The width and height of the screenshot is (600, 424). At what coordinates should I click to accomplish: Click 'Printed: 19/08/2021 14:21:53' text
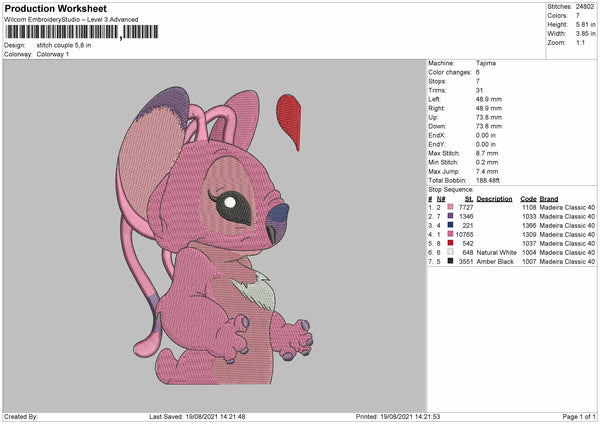[x=398, y=417]
